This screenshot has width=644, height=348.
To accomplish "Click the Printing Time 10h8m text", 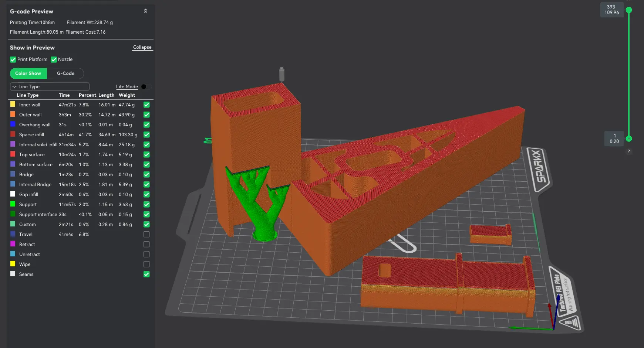I will click(x=32, y=22).
